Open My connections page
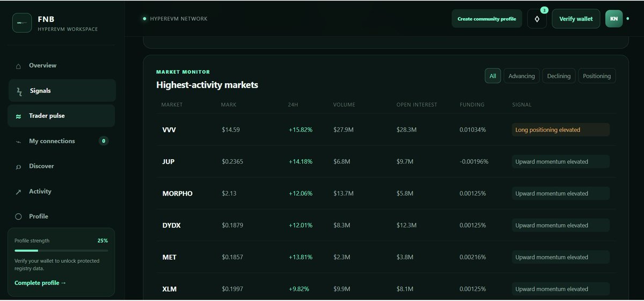 click(62, 141)
